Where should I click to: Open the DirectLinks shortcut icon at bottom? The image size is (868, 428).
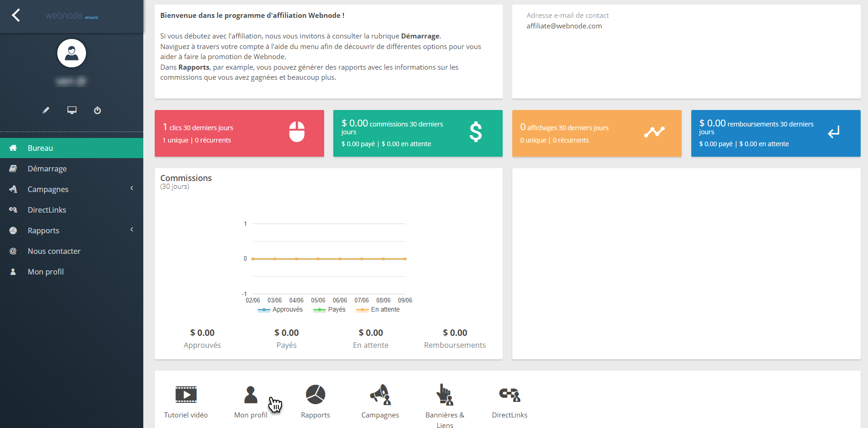point(510,395)
